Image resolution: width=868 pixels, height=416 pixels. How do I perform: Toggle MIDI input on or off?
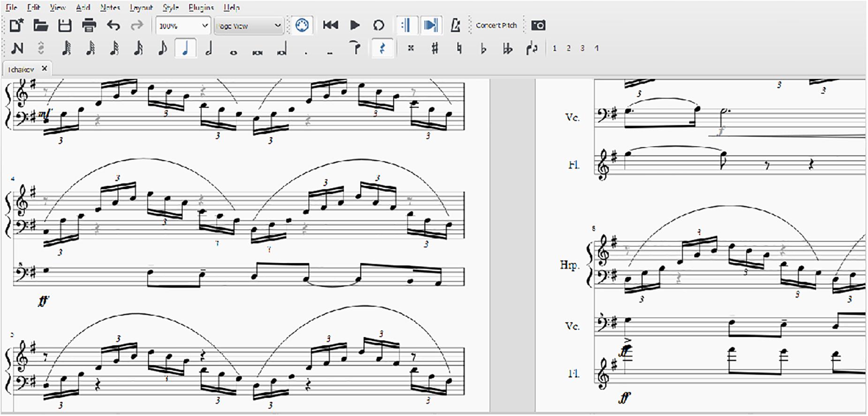[x=302, y=25]
